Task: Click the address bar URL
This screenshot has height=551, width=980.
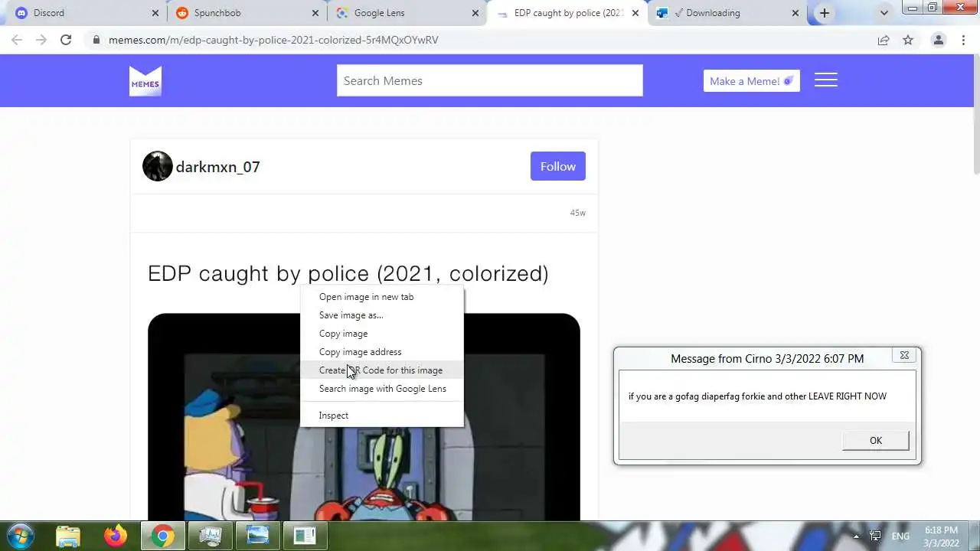Action: click(x=273, y=40)
